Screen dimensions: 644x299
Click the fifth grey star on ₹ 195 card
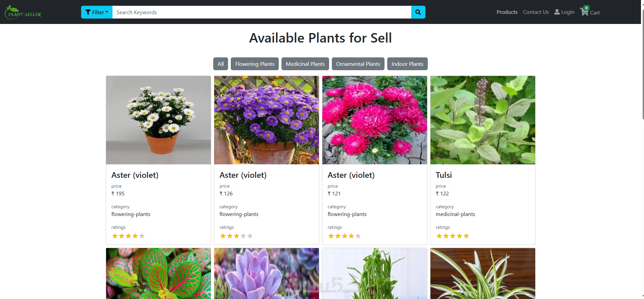(142, 236)
